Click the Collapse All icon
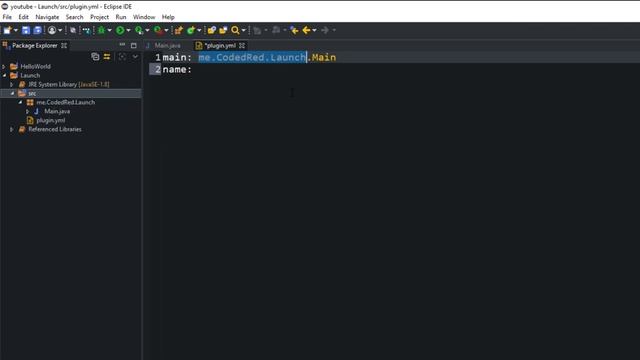Screen dimensions: 640x360 95,57
